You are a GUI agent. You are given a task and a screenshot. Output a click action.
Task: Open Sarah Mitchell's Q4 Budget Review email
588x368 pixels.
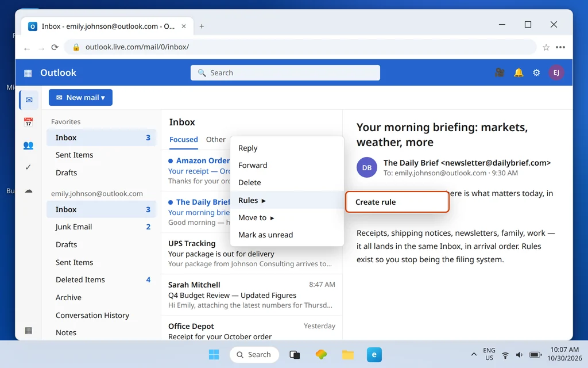pos(252,295)
